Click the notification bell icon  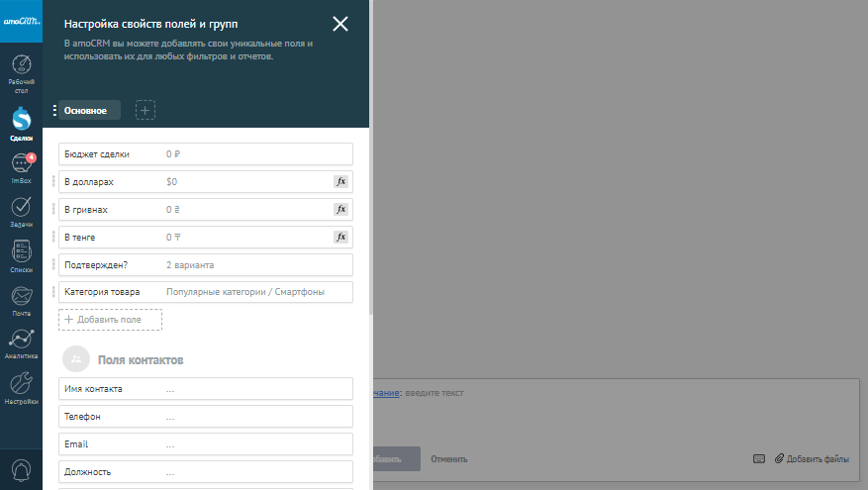21,469
